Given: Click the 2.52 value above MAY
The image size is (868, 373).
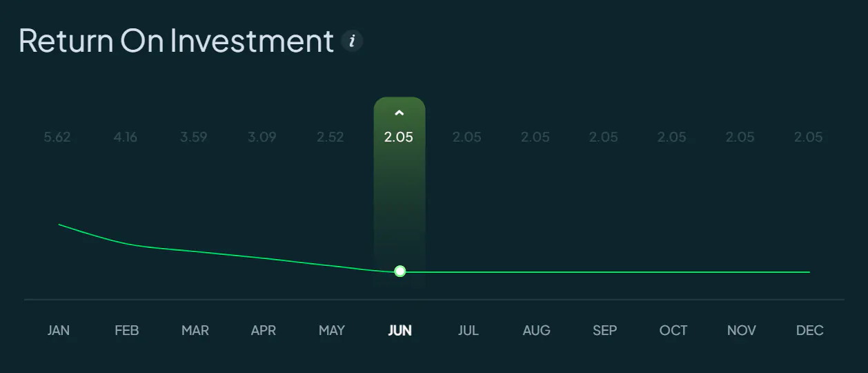Looking at the screenshot, I should [x=331, y=137].
